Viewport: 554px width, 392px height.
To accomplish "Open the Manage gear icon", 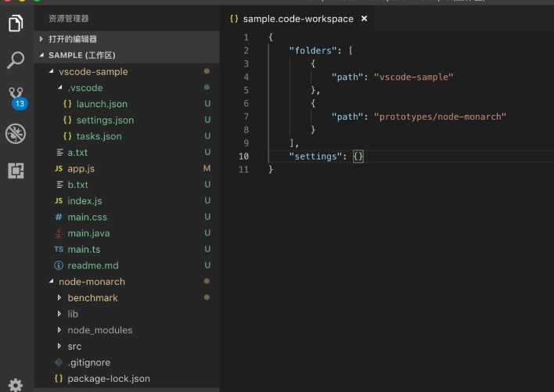I will pos(16,385).
